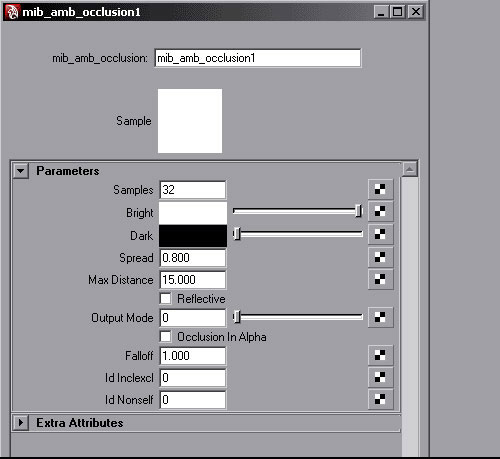Click the Output Mode value field

[193, 318]
